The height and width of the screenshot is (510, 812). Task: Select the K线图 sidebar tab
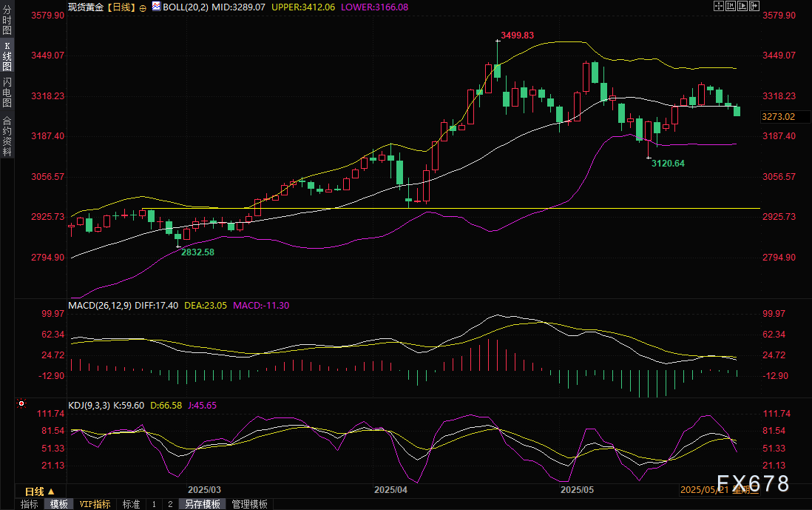(x=7, y=56)
